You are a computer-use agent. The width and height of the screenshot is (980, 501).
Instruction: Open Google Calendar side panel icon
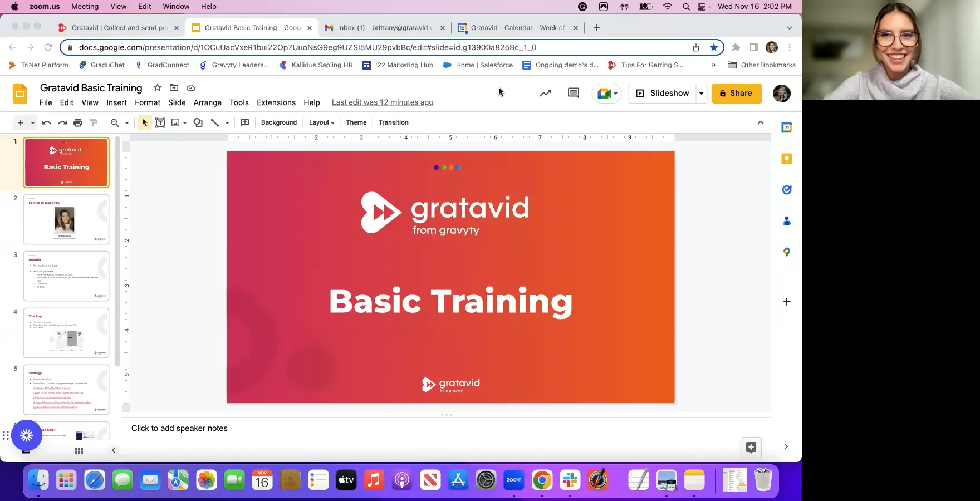pyautogui.click(x=787, y=127)
